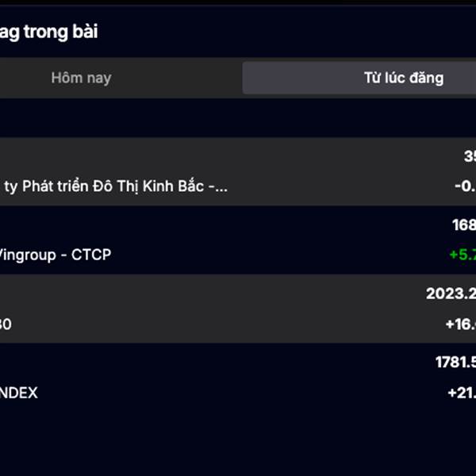Click the Kinh Bắc negative change value
Image resolution: width=476 pixels, height=476 pixels.
click(x=465, y=187)
